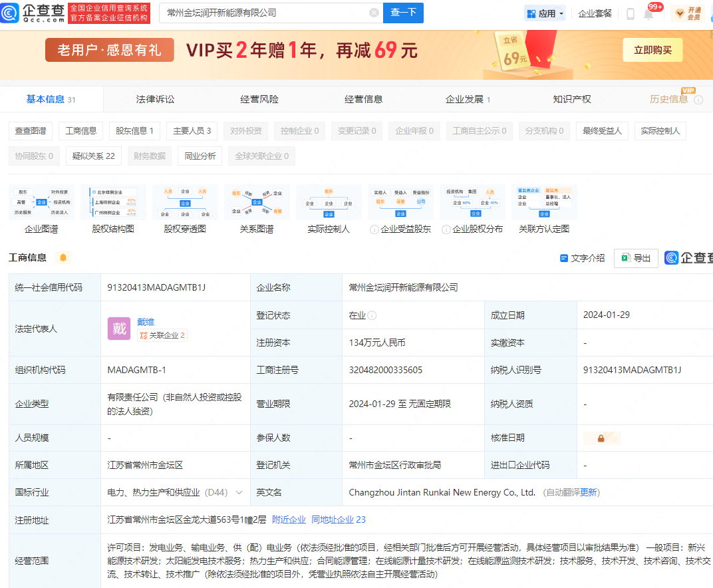Screen dimensions: 713x588
Task: Click the Qcc logo icon
Action: 11,13
